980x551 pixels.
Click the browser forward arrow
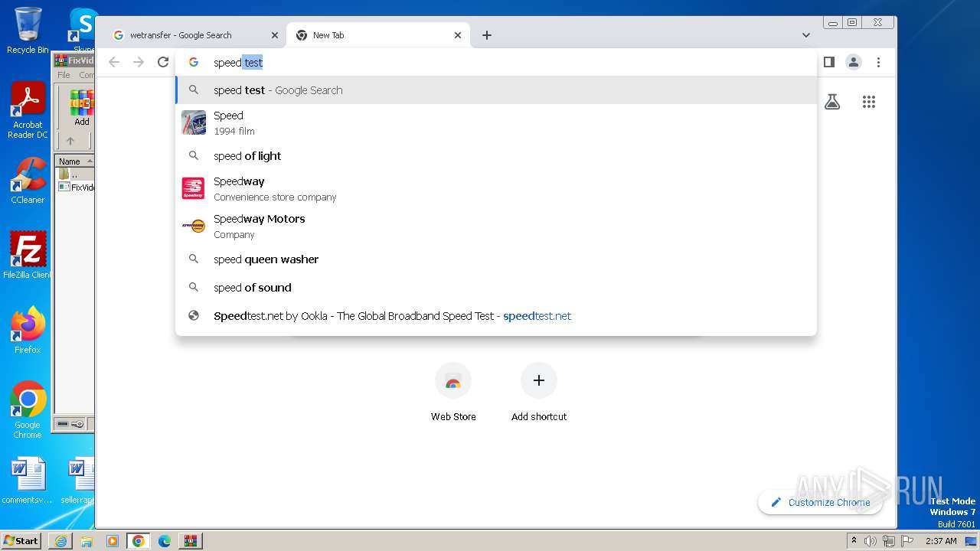tap(139, 62)
